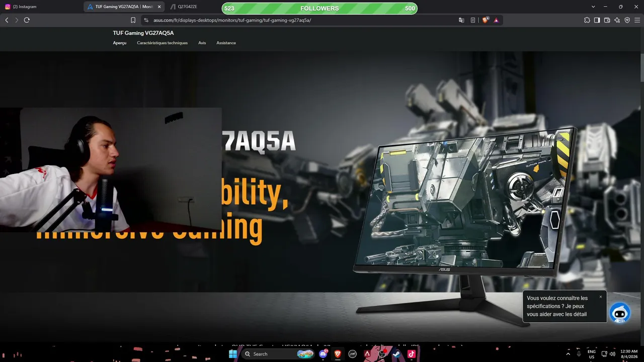Screen dimensions: 644x362
Task: Open Caractéristiques techniques section
Action: tap(162, 43)
